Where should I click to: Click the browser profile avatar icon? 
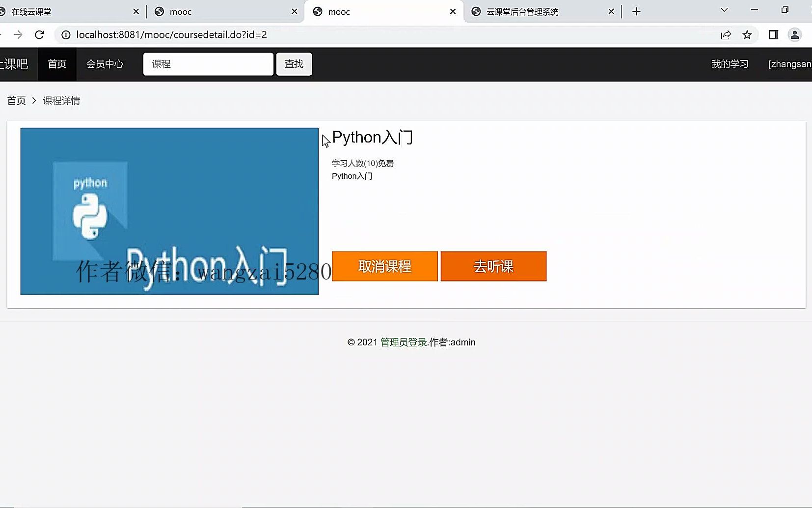[x=794, y=35]
